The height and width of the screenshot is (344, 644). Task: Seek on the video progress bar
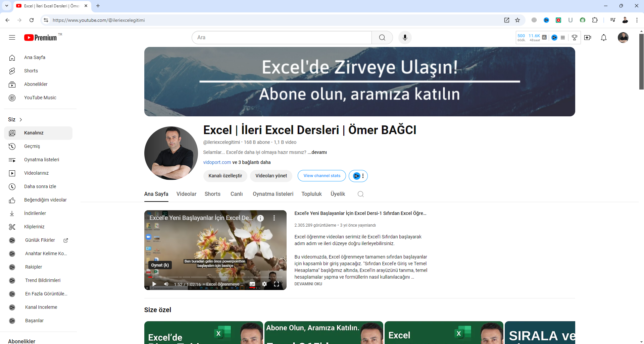(x=215, y=277)
